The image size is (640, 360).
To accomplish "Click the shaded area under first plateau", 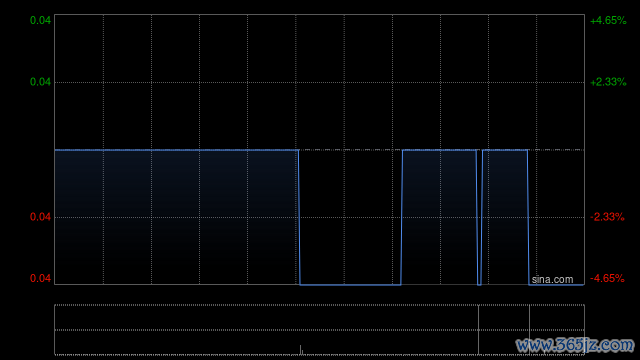I will coord(176,216).
